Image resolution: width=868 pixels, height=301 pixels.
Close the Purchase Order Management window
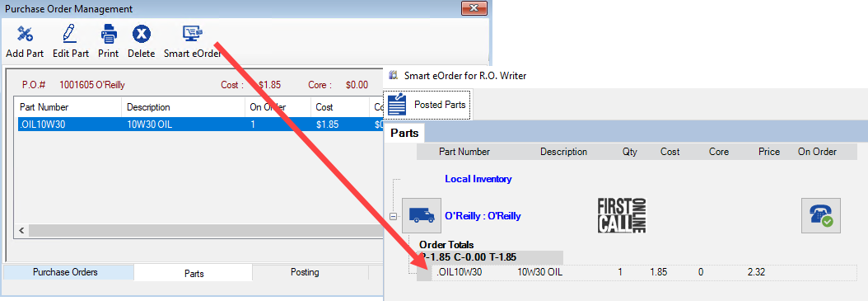coord(474,8)
